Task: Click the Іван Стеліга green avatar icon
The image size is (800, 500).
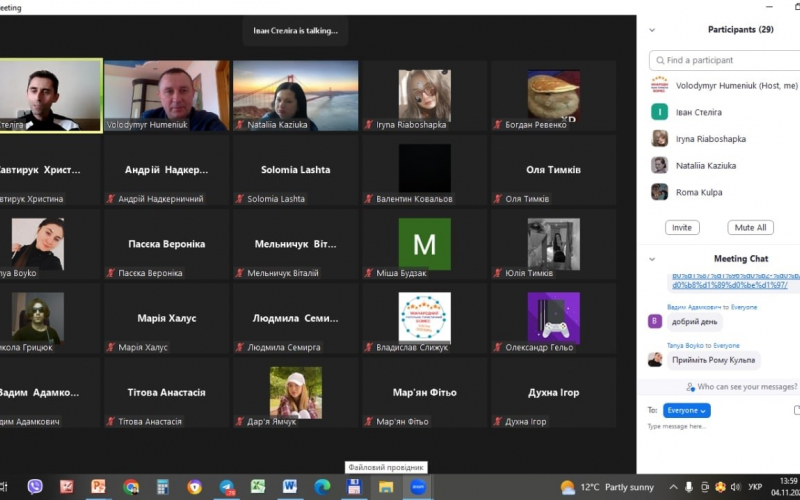Action: [x=659, y=112]
